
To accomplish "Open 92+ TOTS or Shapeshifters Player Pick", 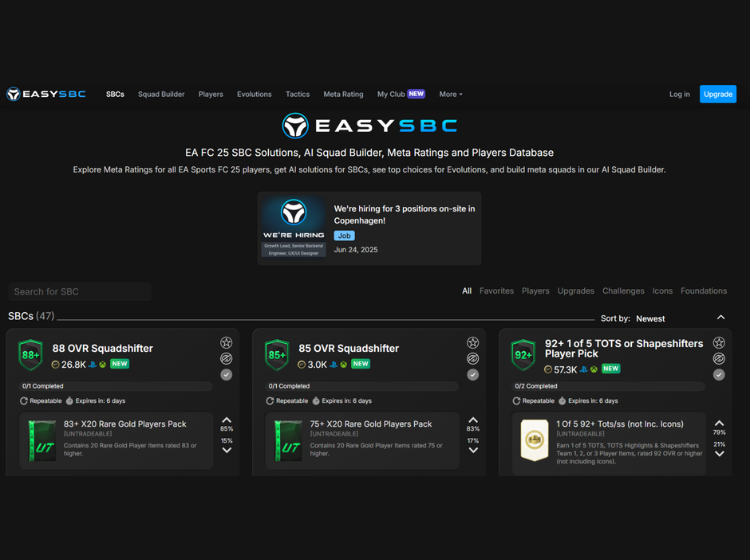I will click(x=624, y=349).
